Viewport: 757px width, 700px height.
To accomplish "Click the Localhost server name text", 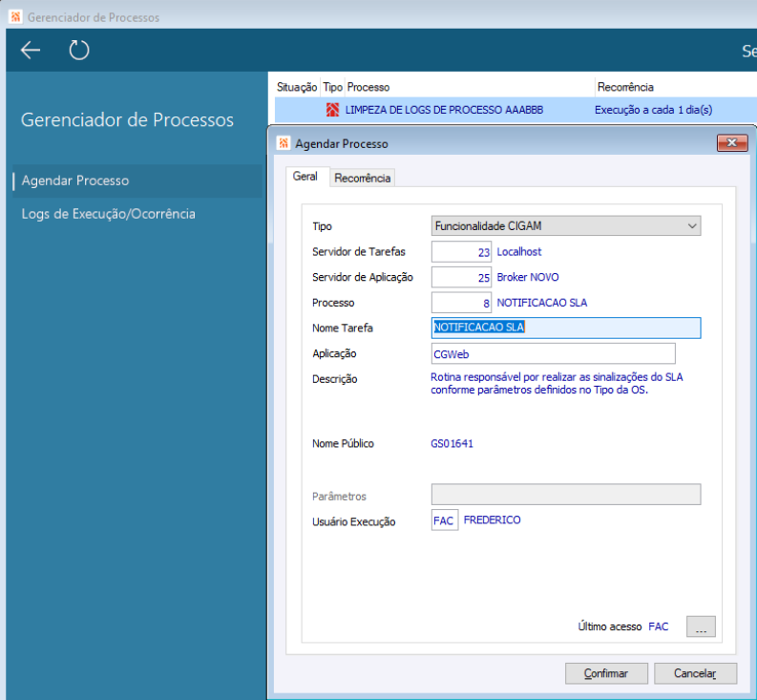I will point(519,252).
